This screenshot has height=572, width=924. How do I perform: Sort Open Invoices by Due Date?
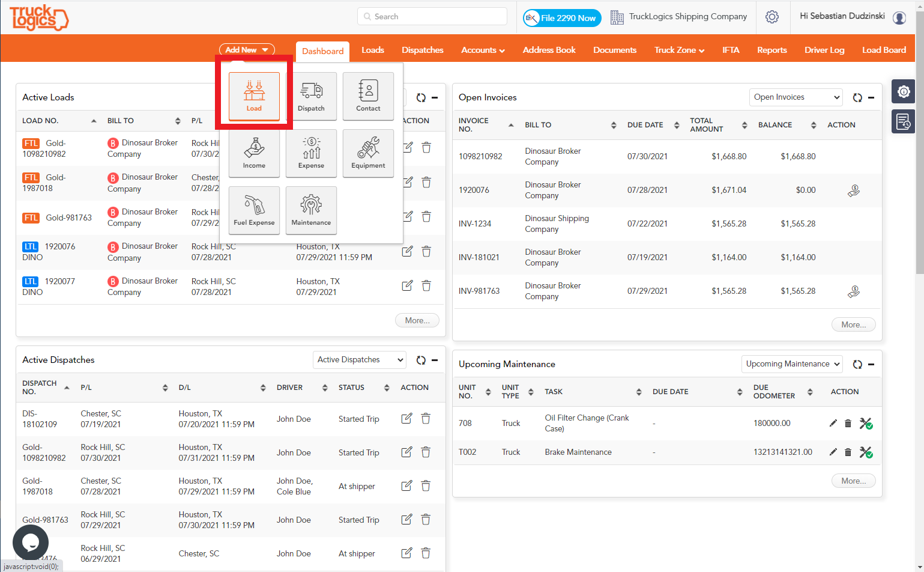tap(677, 125)
